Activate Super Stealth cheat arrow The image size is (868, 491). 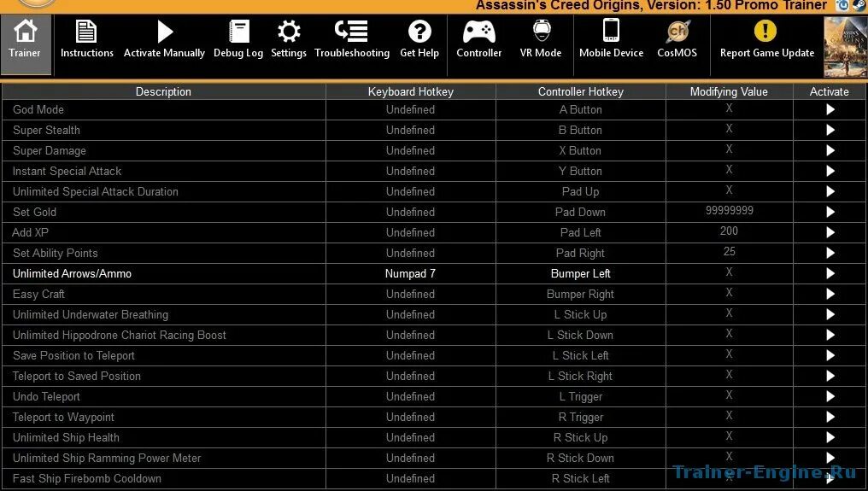830,130
